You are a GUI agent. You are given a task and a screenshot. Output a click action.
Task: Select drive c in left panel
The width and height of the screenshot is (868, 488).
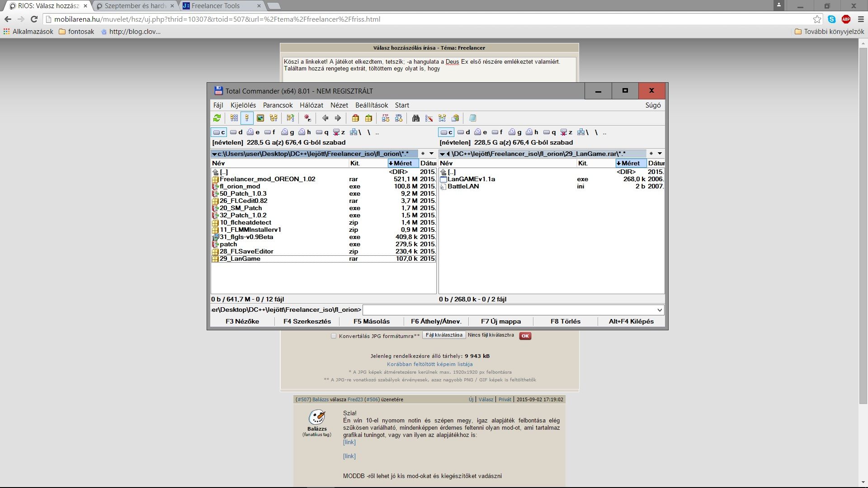click(x=219, y=132)
